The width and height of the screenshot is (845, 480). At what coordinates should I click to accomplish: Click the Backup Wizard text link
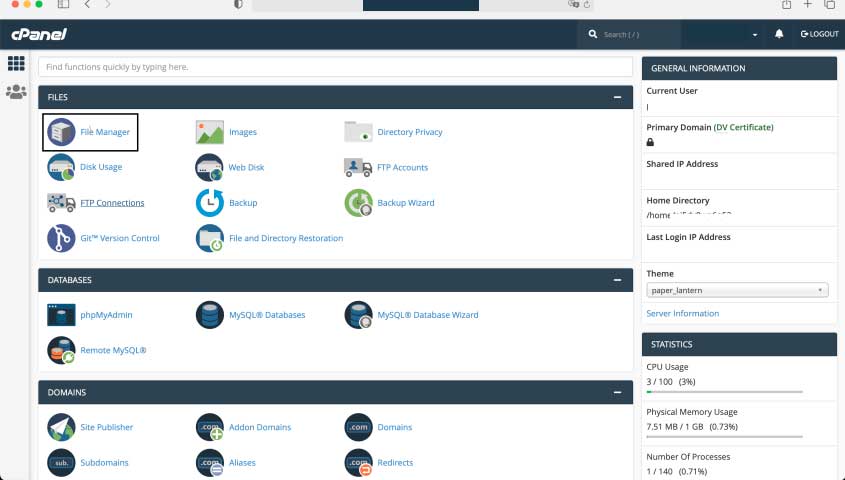pyautogui.click(x=406, y=203)
